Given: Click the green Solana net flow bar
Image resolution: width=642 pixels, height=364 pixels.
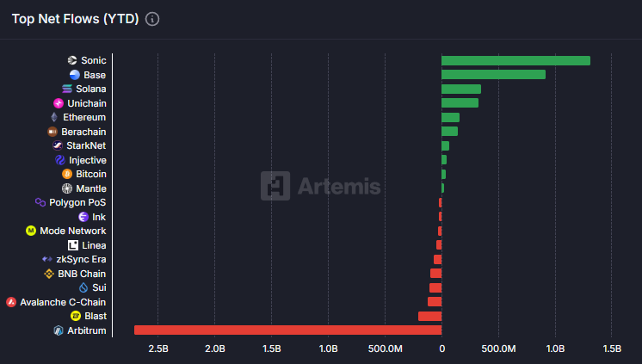Looking at the screenshot, I should coord(461,89).
